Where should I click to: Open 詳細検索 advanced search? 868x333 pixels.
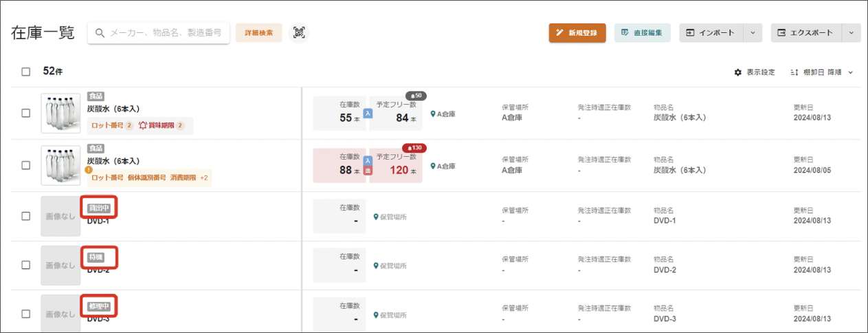(258, 33)
